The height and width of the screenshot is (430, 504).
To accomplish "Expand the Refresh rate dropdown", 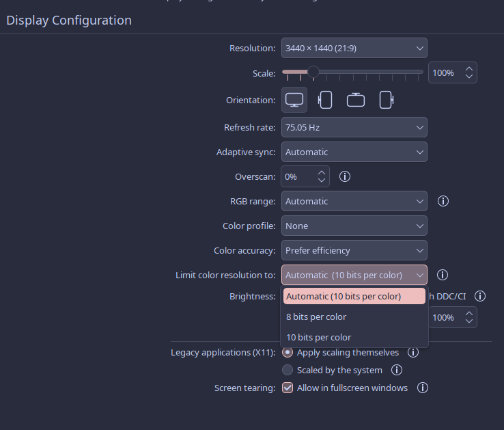I will [354, 127].
